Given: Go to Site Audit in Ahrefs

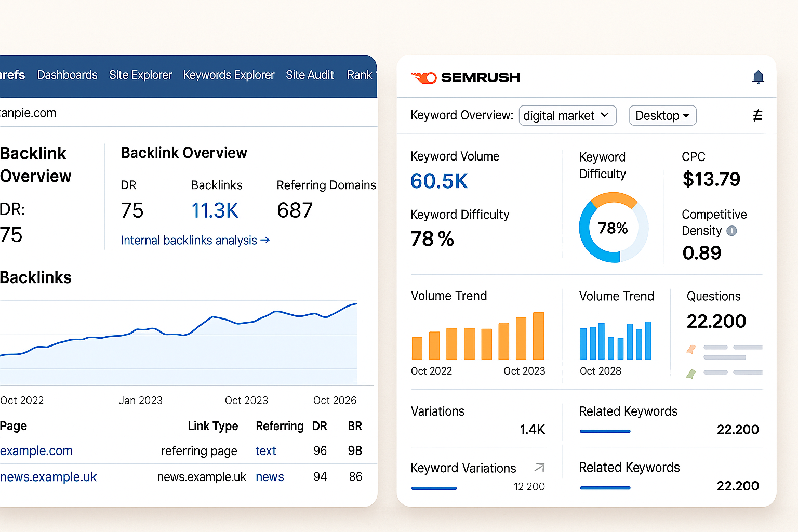Looking at the screenshot, I should pos(310,75).
